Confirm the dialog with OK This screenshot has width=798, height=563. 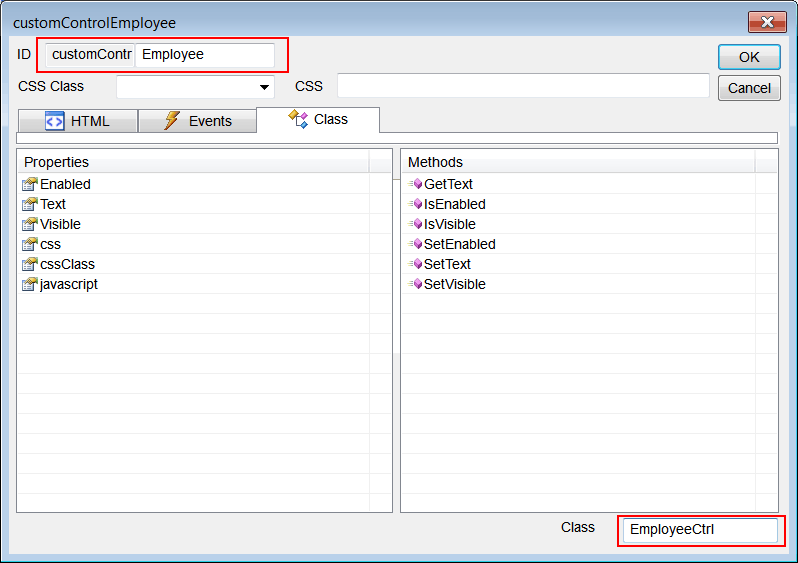(749, 57)
